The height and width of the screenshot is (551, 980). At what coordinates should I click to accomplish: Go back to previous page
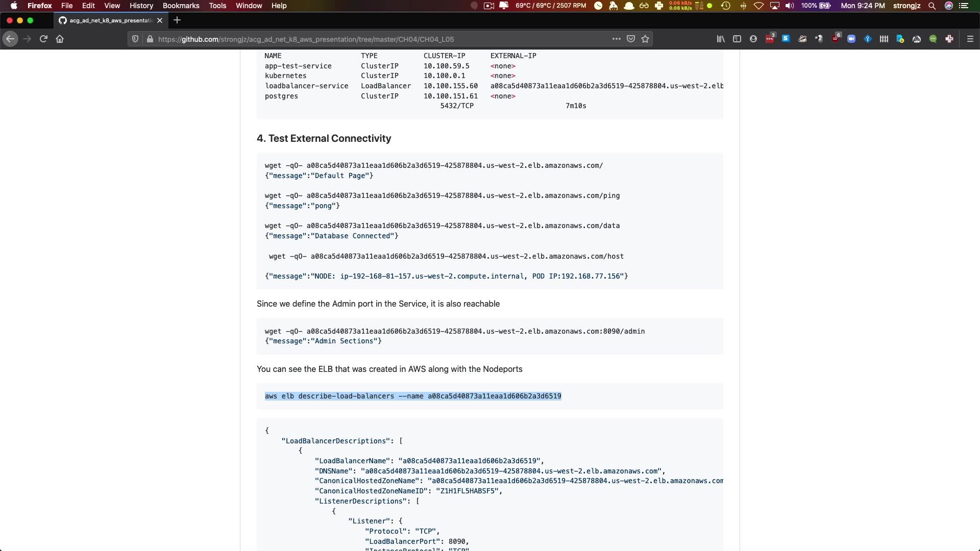pyautogui.click(x=10, y=39)
